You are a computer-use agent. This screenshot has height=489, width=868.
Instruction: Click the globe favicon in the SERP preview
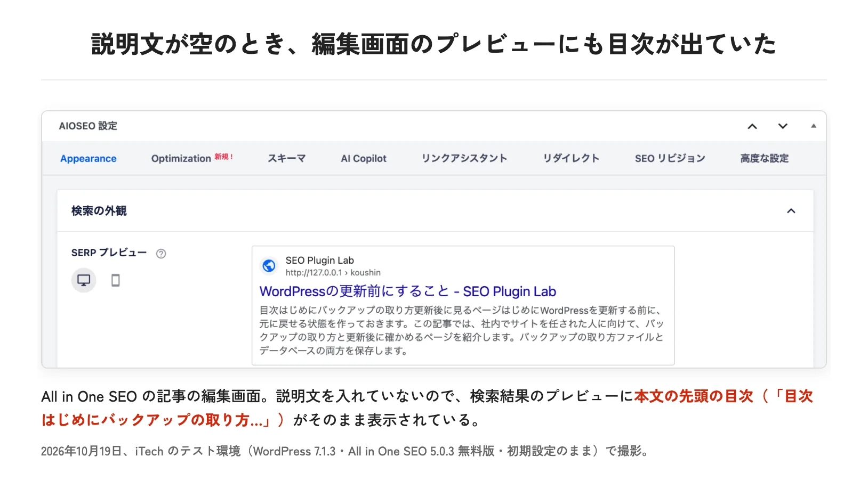pyautogui.click(x=269, y=265)
